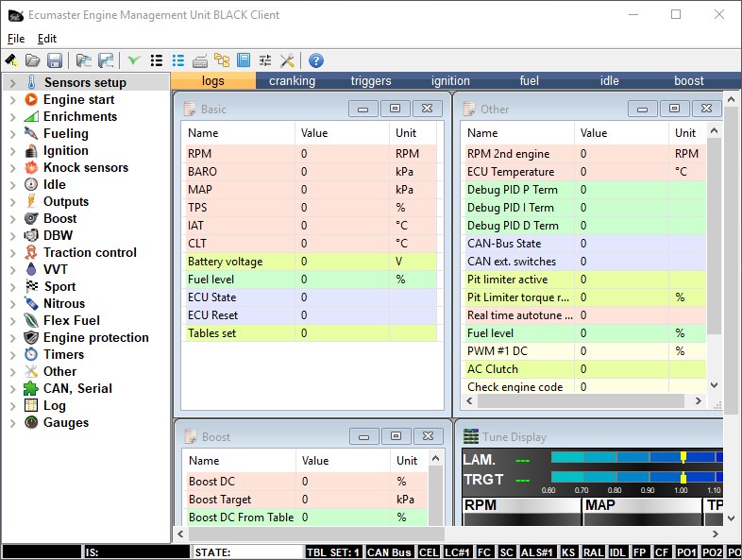The width and height of the screenshot is (742, 560).
Task: Click the TRGT target bar yellow marker
Action: [x=683, y=477]
